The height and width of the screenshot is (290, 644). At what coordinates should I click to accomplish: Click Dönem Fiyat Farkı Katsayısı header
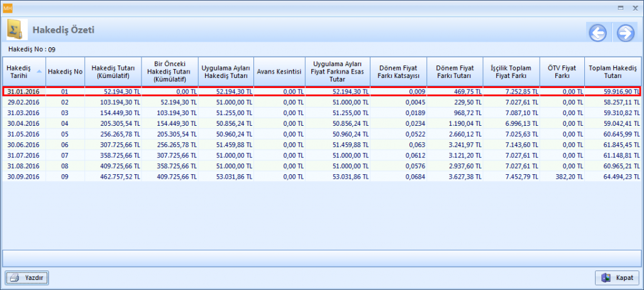(x=398, y=72)
